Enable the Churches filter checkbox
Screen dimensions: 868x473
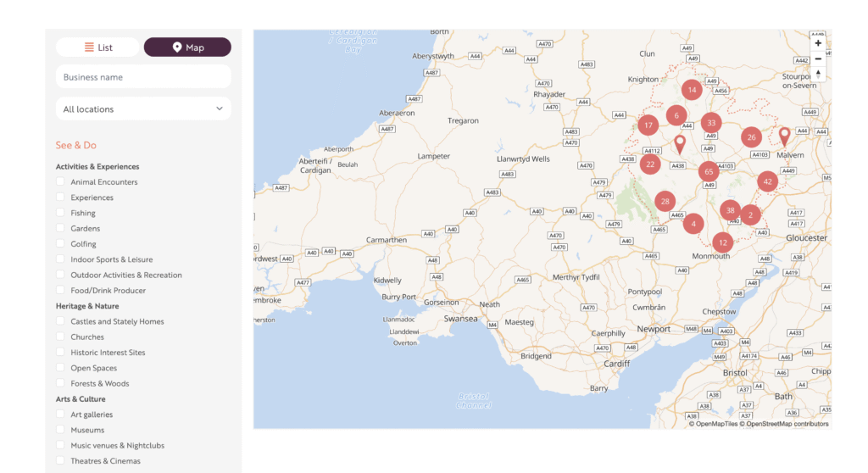coord(60,337)
